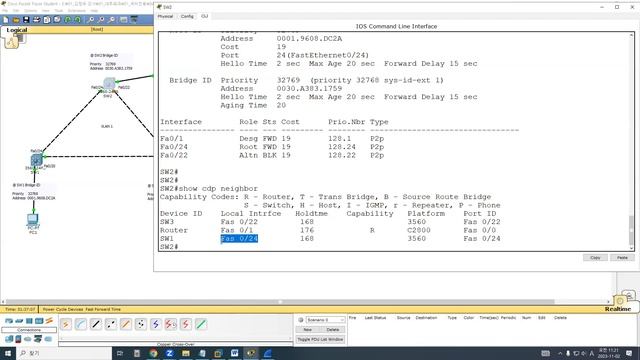Click the PC1 computer in the topology

click(x=33, y=220)
